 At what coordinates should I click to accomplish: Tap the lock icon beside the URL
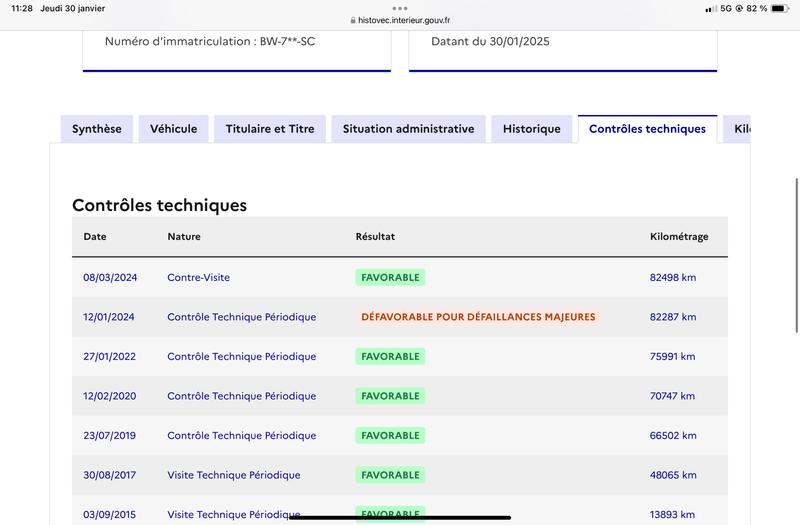[x=353, y=20]
